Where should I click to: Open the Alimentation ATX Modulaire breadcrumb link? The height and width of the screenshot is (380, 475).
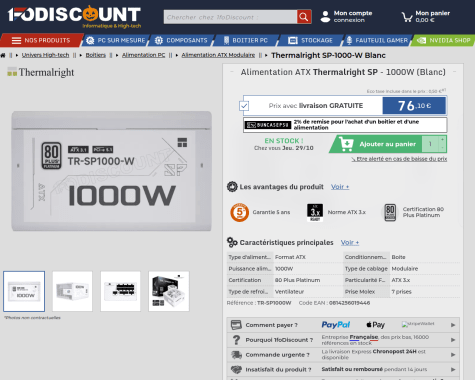[218, 55]
